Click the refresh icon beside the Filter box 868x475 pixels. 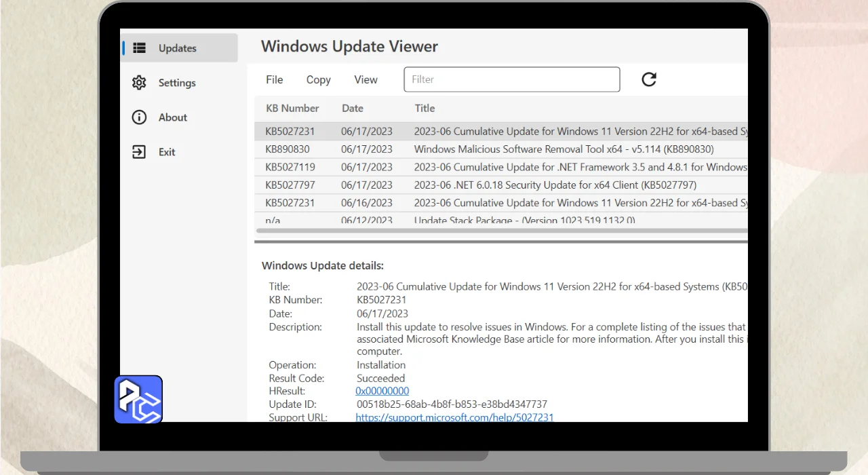(649, 79)
